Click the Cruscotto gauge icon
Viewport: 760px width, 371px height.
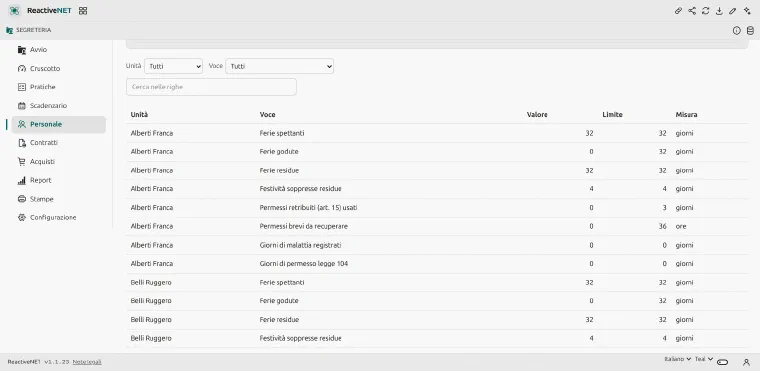coord(21,68)
